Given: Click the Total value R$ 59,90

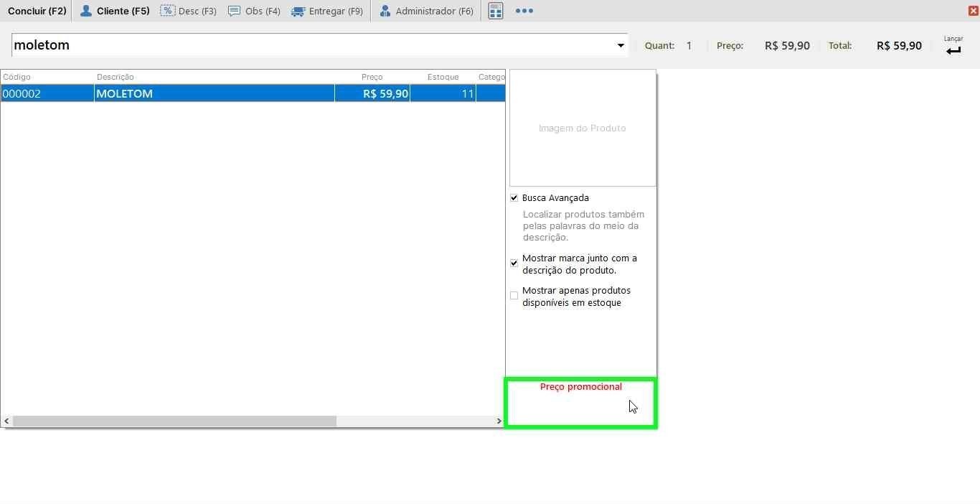Looking at the screenshot, I should pos(899,45).
